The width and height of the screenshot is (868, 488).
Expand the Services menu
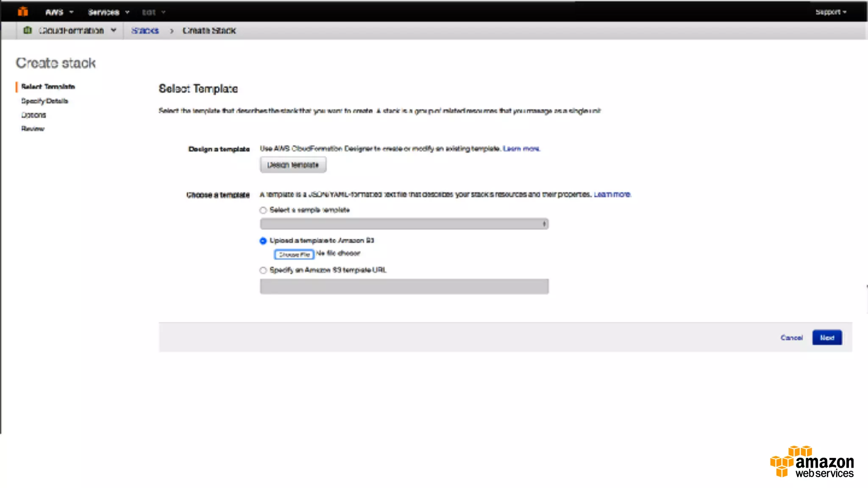coord(108,12)
